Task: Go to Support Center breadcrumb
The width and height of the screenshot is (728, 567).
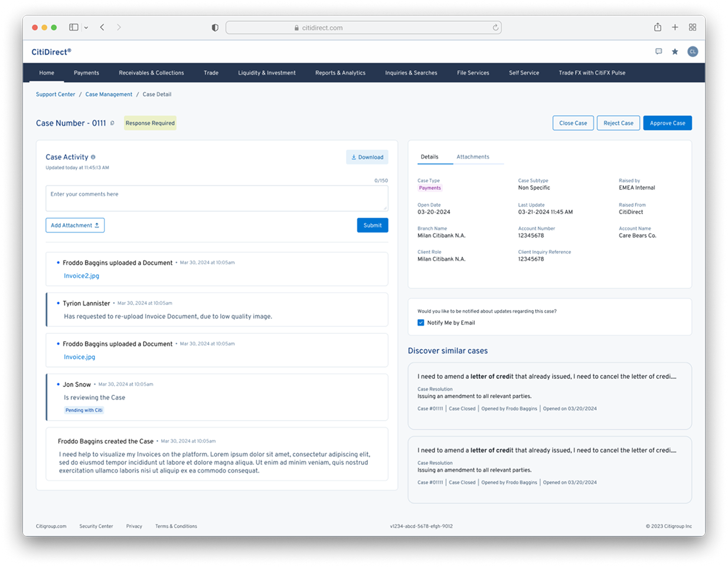Action: [x=56, y=94]
